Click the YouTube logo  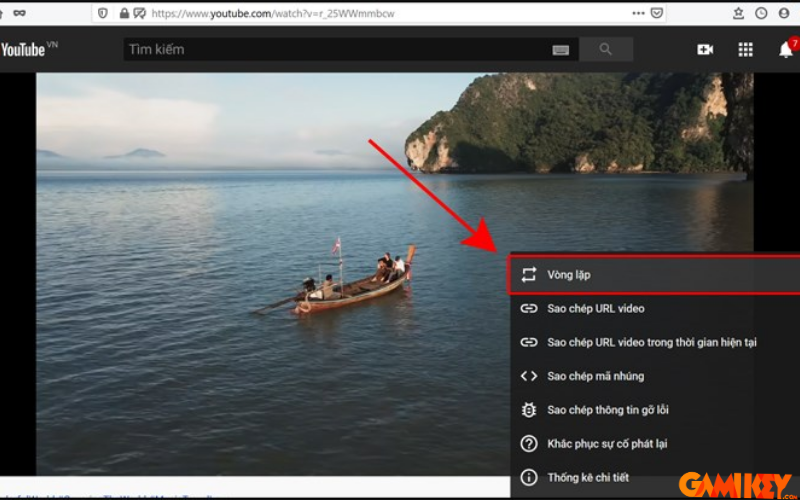[x=24, y=49]
